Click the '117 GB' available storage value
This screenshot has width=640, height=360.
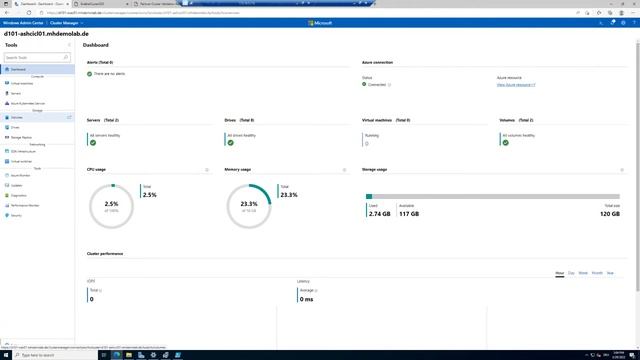click(409, 214)
